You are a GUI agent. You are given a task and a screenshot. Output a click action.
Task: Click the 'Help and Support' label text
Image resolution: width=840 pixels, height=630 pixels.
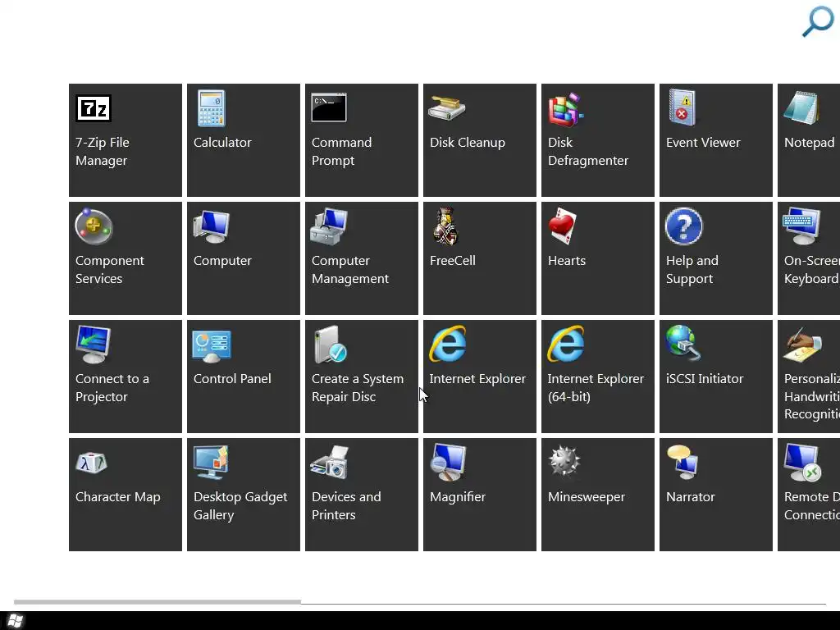coord(692,269)
